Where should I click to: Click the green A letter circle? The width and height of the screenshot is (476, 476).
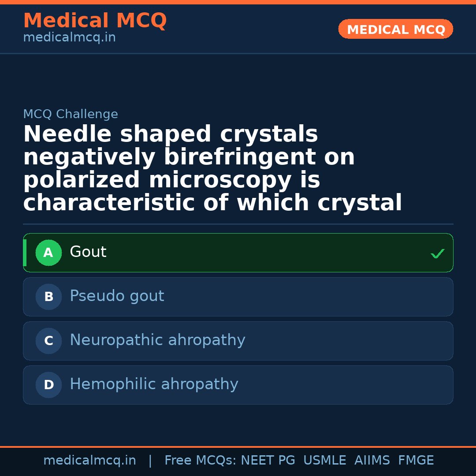48,253
